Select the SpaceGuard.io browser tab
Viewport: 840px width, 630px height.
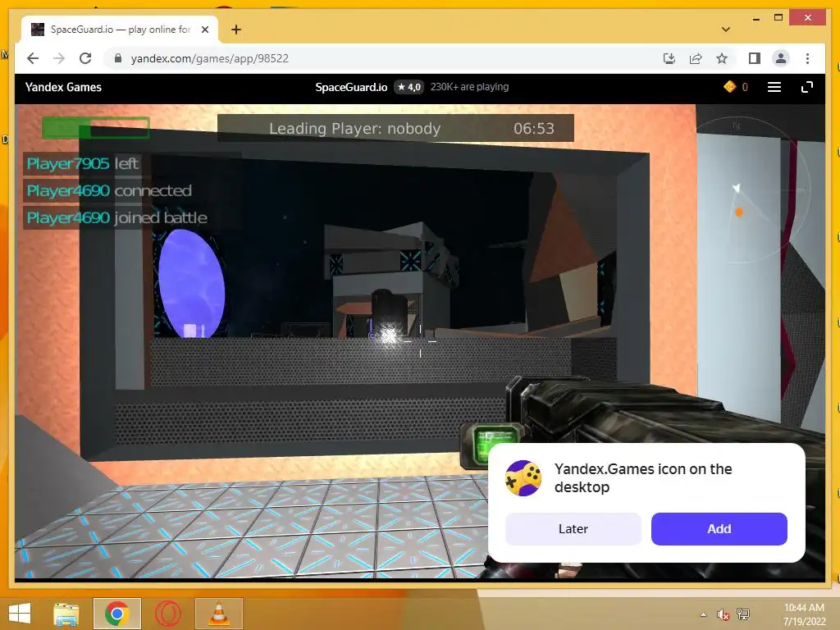coord(120,30)
